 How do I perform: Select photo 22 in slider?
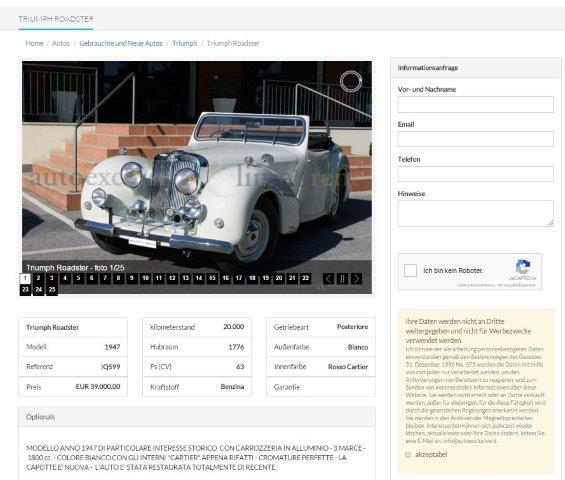point(306,278)
